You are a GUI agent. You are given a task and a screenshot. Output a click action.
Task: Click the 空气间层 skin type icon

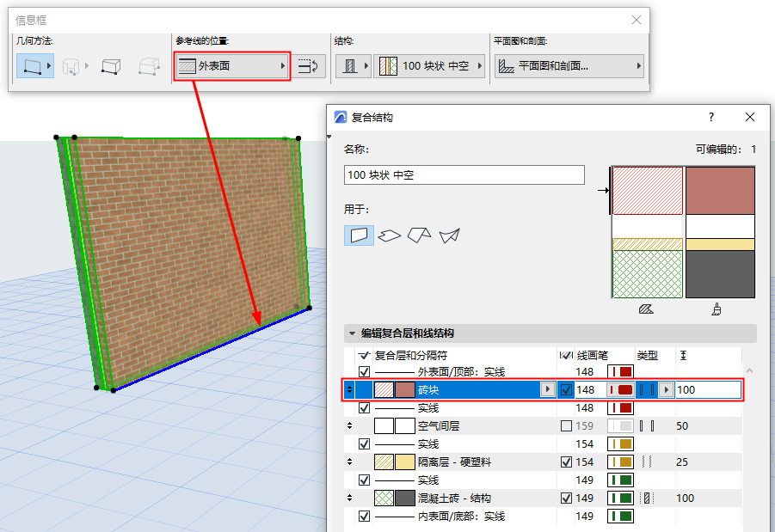coord(647,425)
